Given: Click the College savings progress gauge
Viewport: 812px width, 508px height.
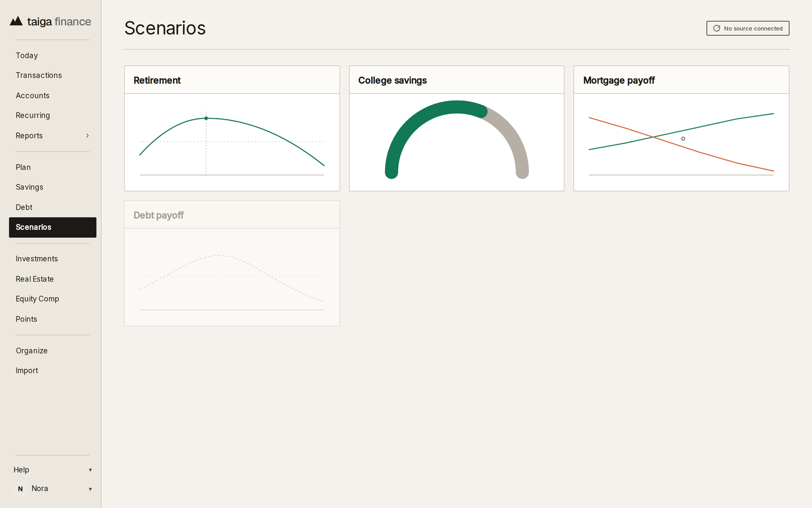Looking at the screenshot, I should [457, 139].
